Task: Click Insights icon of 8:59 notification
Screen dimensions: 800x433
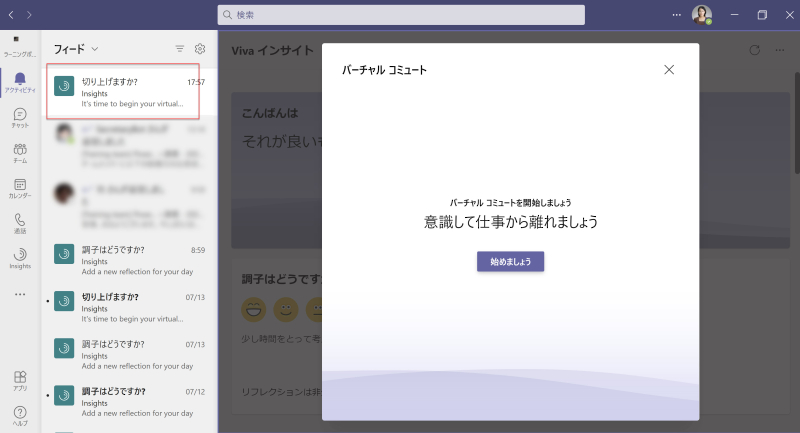Action: (64, 254)
